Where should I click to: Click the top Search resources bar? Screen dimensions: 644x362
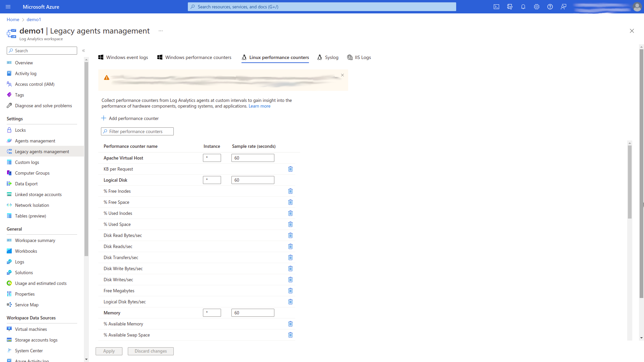322,7
